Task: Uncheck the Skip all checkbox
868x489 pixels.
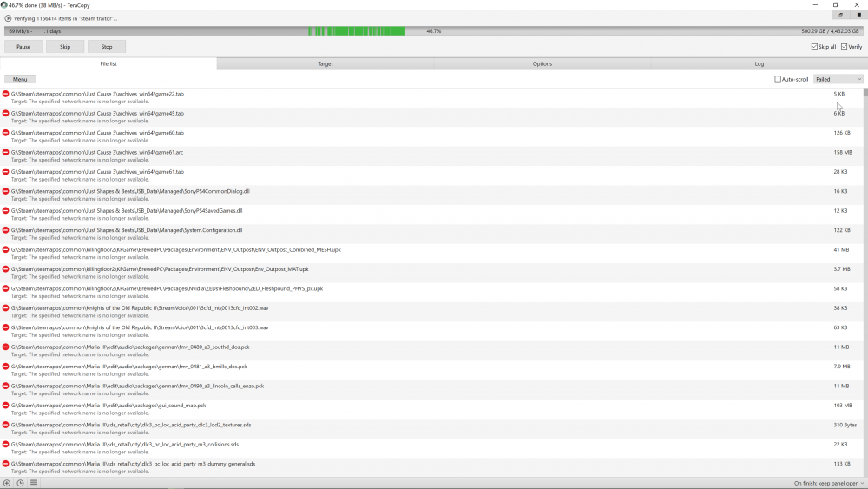Action: (x=814, y=47)
